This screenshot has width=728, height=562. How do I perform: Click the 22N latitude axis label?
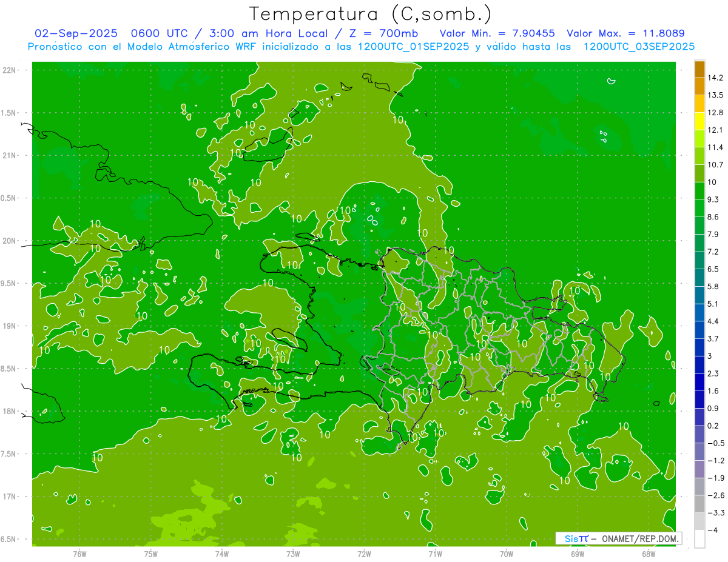[x=9, y=70]
